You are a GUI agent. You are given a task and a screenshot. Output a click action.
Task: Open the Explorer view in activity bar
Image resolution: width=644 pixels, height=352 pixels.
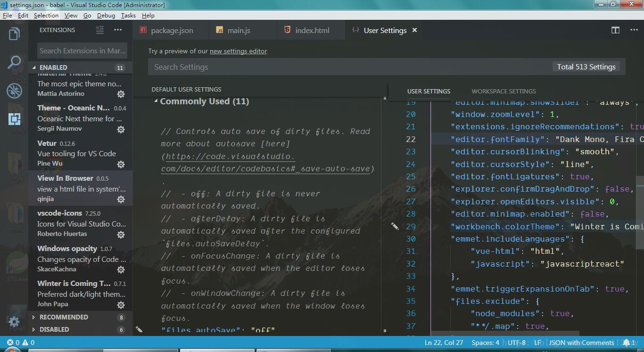pos(14,34)
